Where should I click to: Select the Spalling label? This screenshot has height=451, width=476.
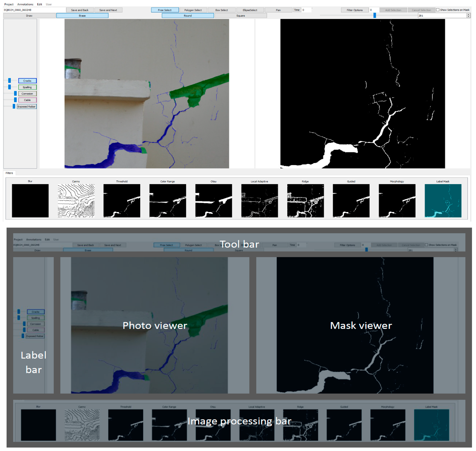[x=27, y=87]
